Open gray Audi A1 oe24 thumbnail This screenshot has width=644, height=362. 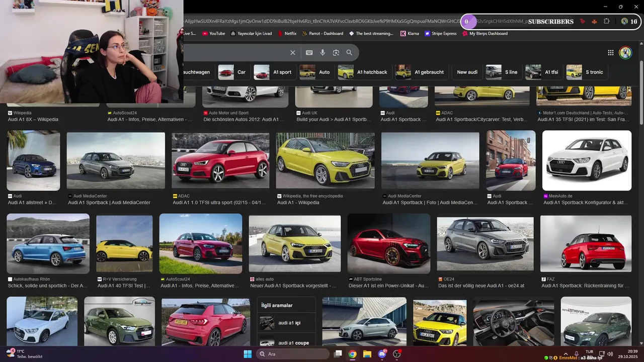click(486, 244)
